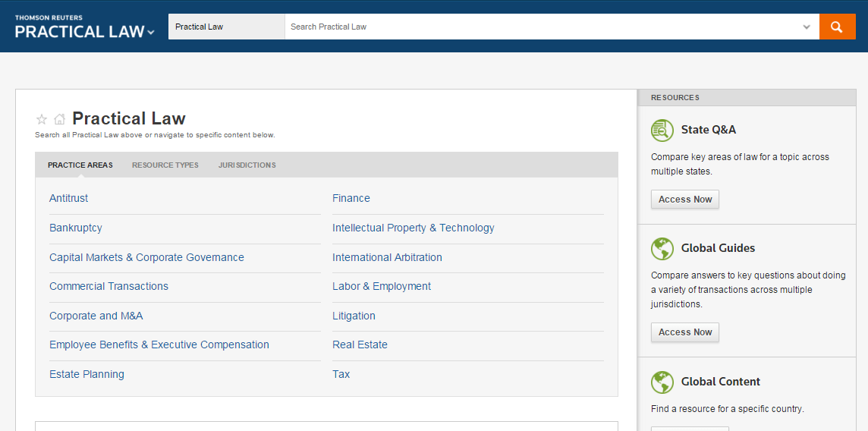Open the Antitrust practice area link

click(68, 198)
